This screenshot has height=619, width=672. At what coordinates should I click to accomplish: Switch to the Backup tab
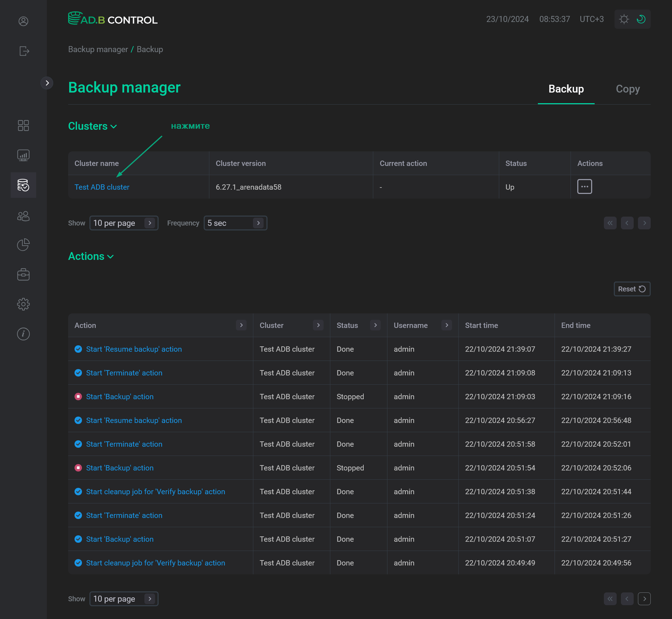click(x=566, y=89)
